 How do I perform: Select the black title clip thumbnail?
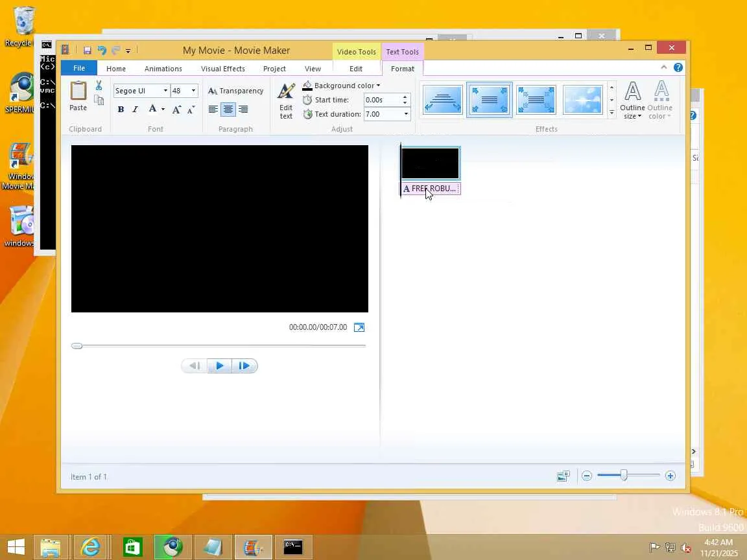click(x=430, y=163)
